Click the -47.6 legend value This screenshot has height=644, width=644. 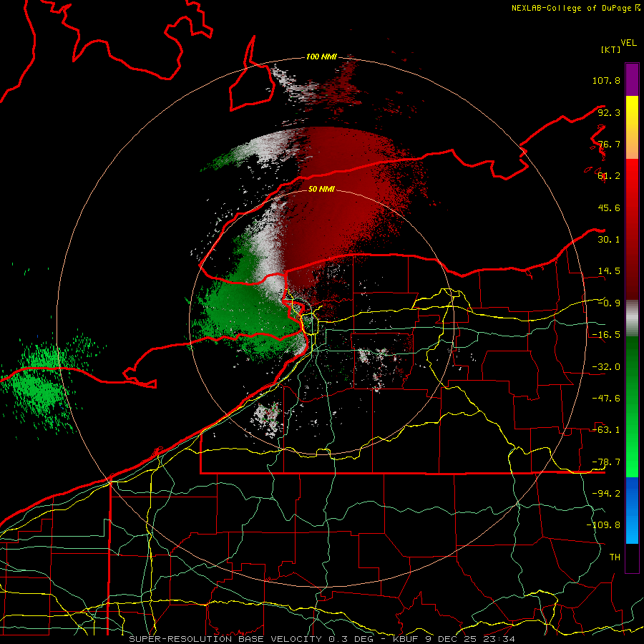(x=606, y=399)
